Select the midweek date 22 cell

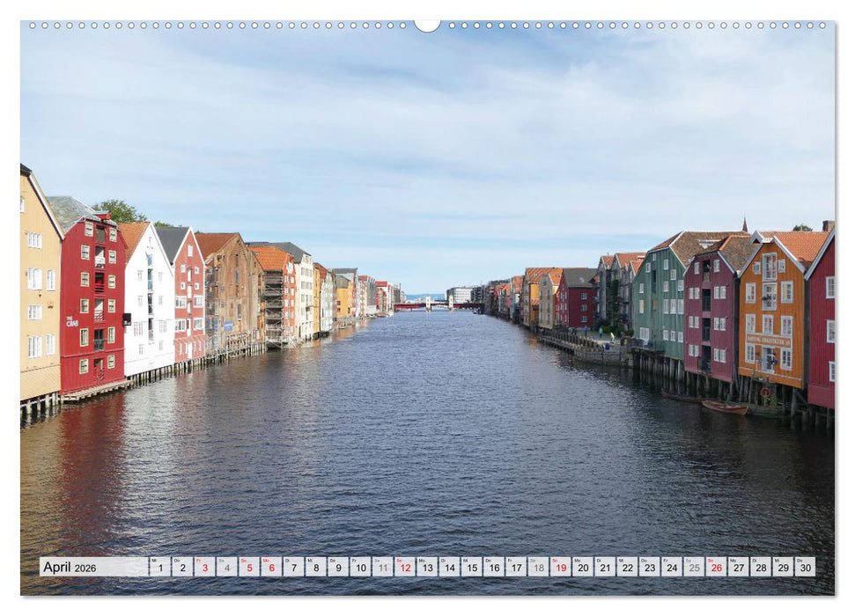coord(628,568)
